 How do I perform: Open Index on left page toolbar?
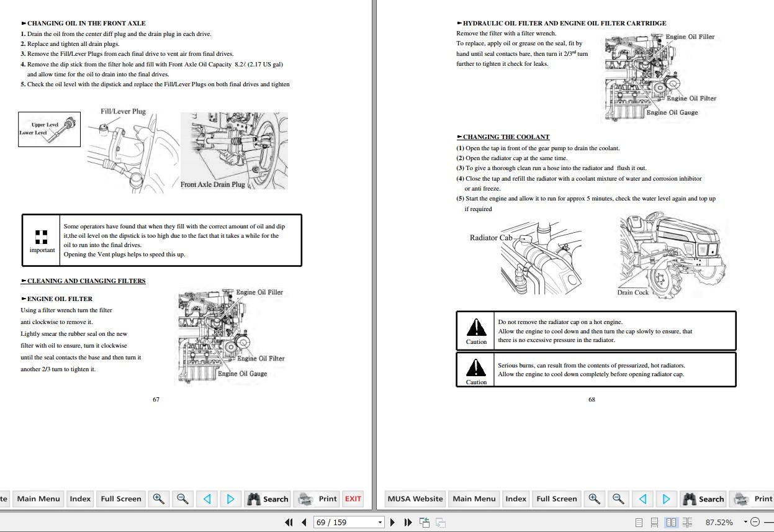80,498
